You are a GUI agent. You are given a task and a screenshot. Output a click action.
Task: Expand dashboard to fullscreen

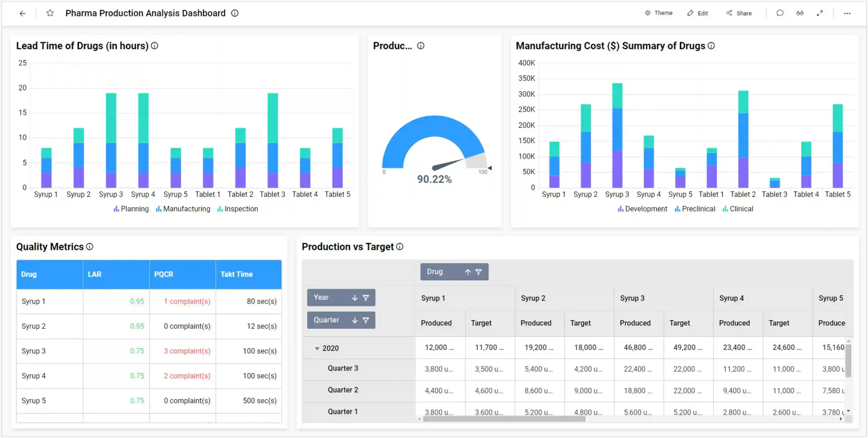(820, 13)
